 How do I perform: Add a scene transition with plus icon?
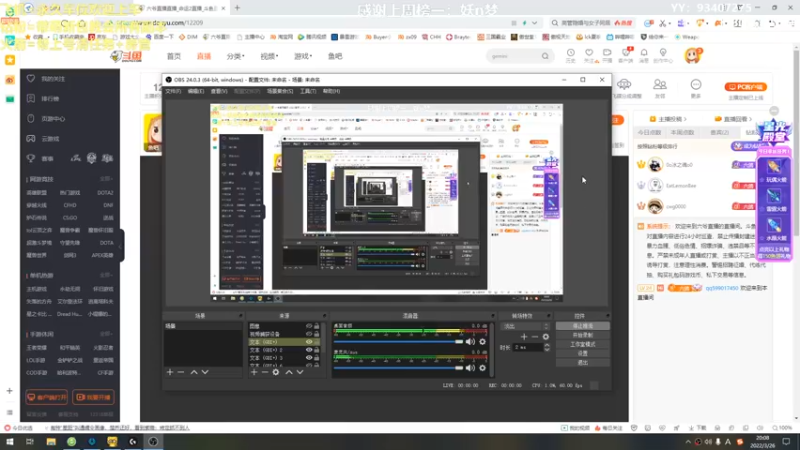[x=524, y=337]
